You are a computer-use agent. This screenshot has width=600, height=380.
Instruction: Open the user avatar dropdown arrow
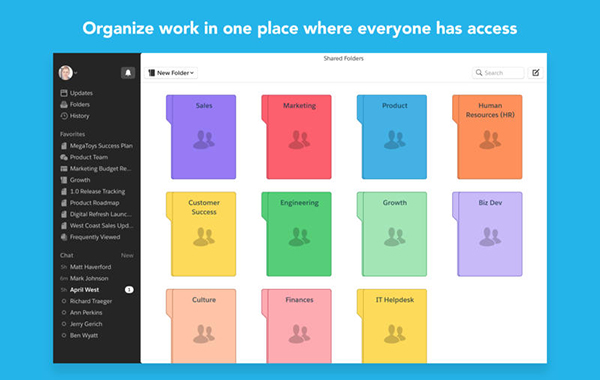(76, 73)
